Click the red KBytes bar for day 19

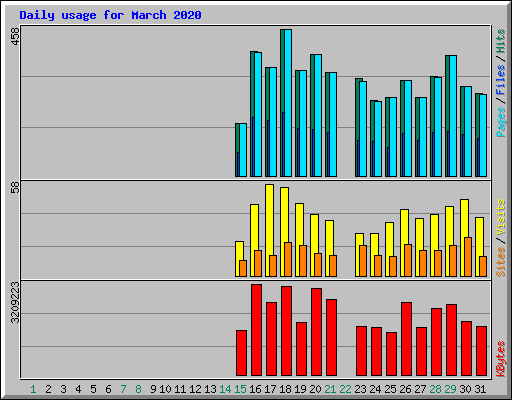[302, 349]
